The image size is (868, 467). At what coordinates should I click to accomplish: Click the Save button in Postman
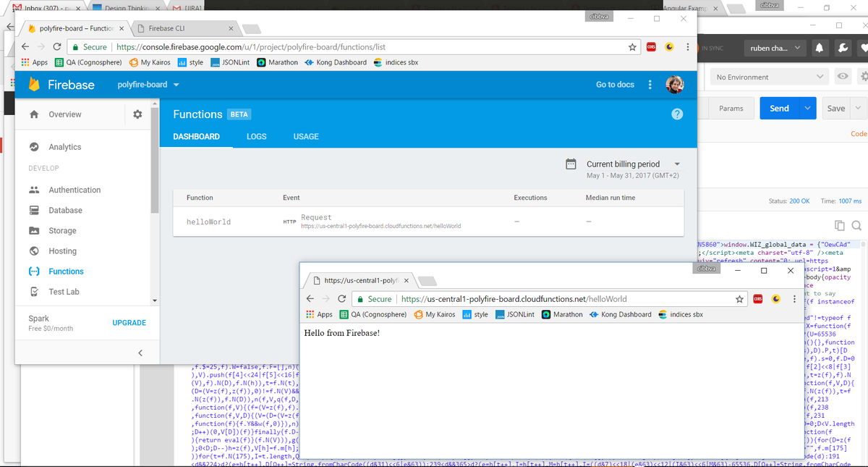(835, 108)
